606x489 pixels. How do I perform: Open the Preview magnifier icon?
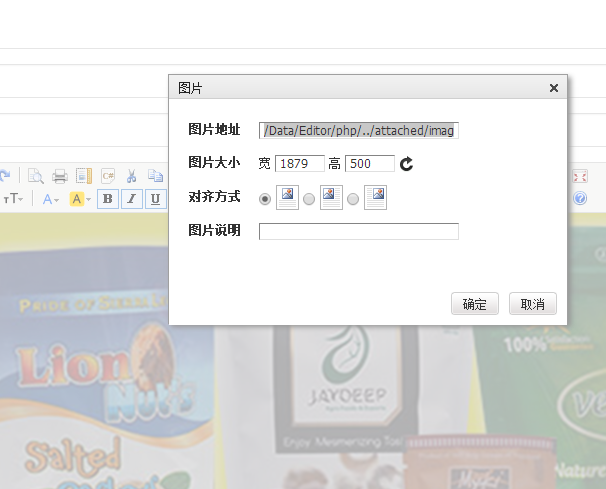[x=35, y=176]
